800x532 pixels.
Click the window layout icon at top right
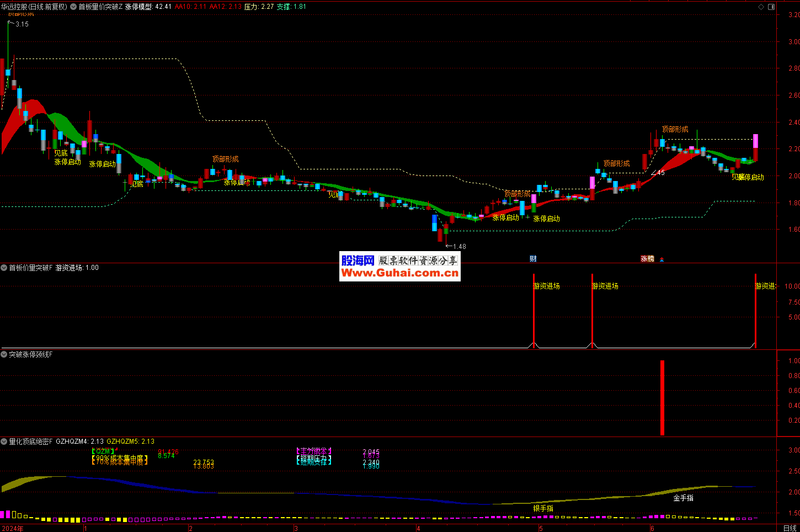click(x=771, y=7)
